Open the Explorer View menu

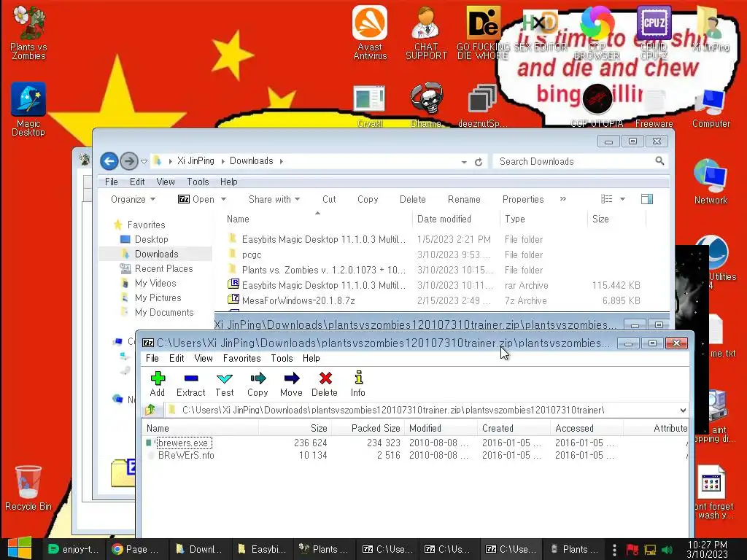pos(166,182)
